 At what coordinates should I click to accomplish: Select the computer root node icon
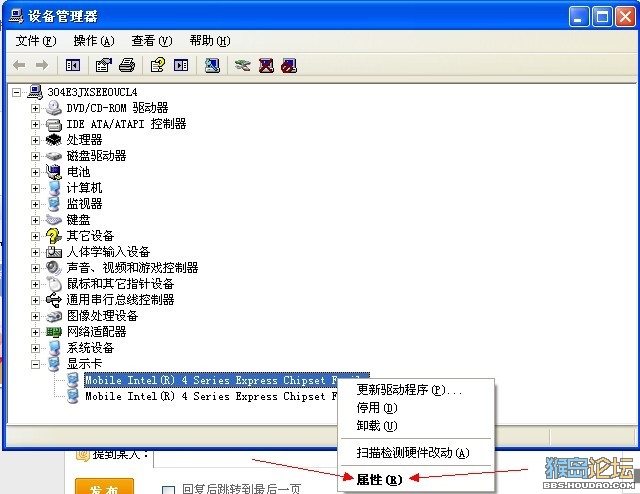[35, 92]
